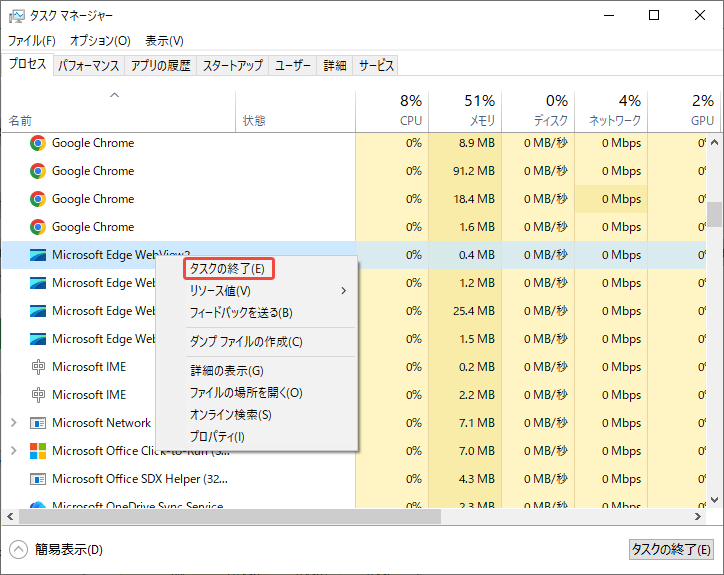Maximize the Task Manager window
This screenshot has height=575, width=724.
(x=654, y=15)
